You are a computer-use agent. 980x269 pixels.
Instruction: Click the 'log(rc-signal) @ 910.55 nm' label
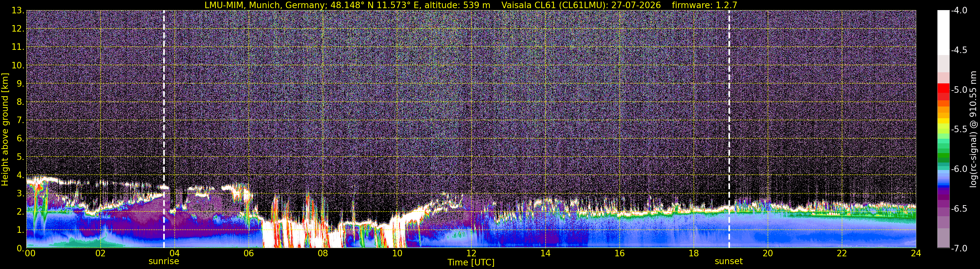[973, 129]
